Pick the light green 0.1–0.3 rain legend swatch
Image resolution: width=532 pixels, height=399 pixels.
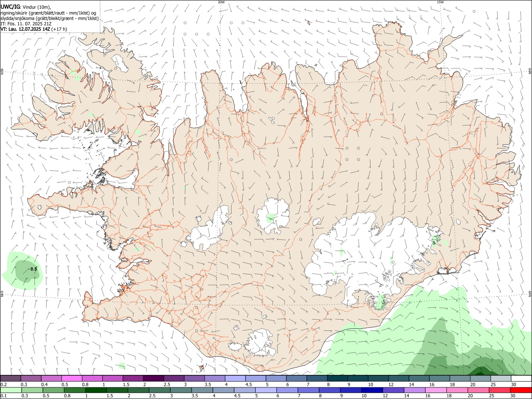[10, 390]
